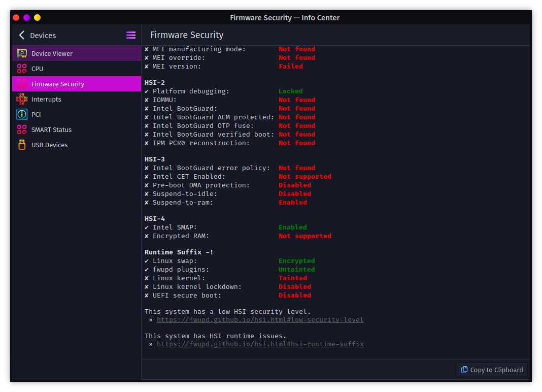
Task: Click 'UEFI secure boot:' label
Action: click(187, 296)
